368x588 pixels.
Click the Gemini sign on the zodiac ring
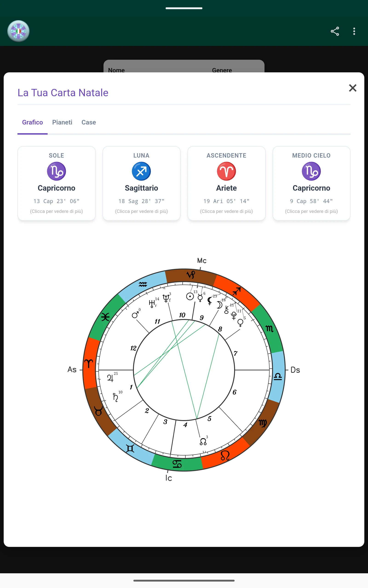(x=130, y=448)
